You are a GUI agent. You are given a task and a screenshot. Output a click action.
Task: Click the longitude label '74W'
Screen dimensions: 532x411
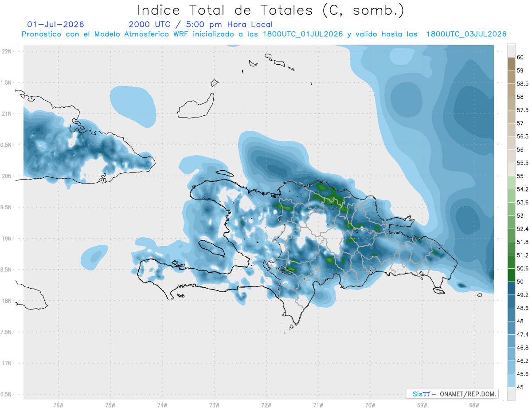(x=162, y=405)
